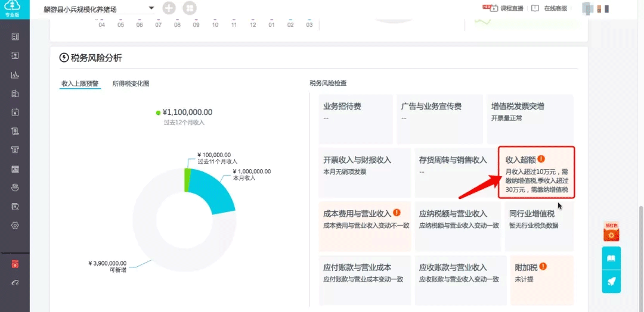Viewport: 644px width, 312px height.
Task: Open the 广告与业务宣传费 risk card
Action: [x=439, y=119]
